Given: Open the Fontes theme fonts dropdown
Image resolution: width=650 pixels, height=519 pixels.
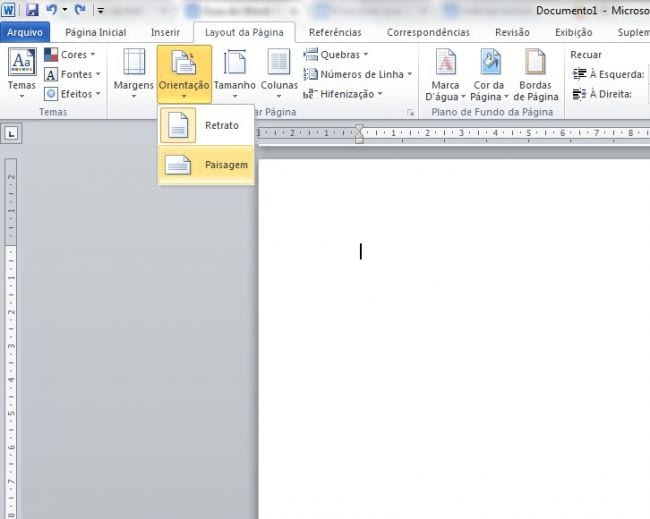Looking at the screenshot, I should point(72,74).
